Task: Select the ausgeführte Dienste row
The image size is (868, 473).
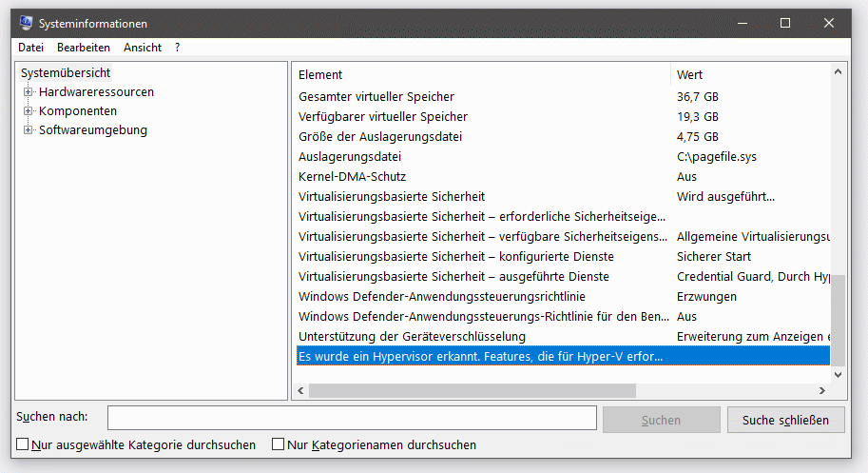Action: click(563, 276)
